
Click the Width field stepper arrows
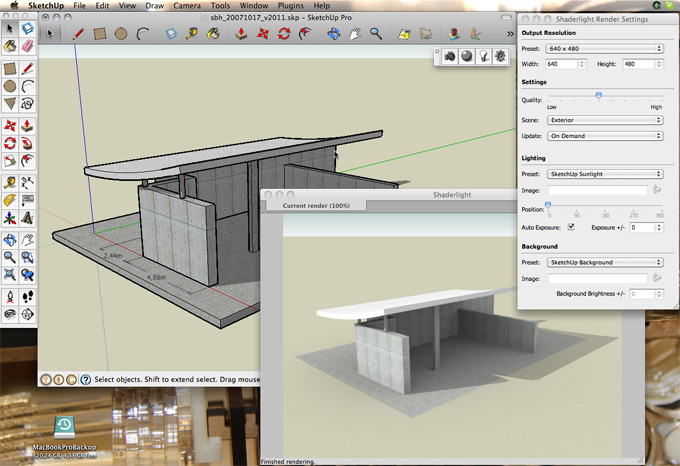click(x=582, y=64)
